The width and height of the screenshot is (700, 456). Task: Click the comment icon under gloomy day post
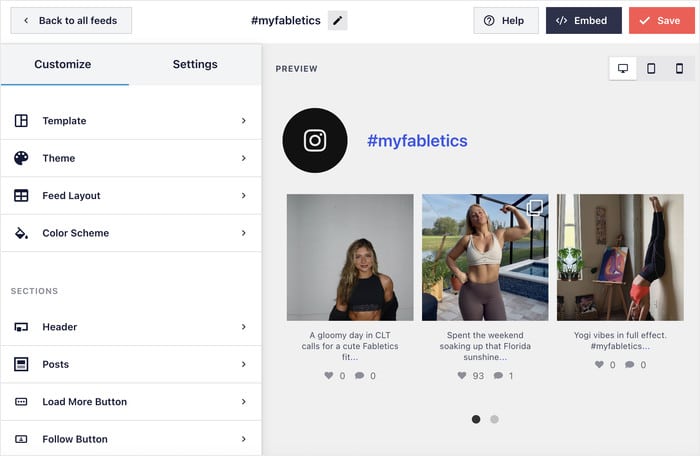click(x=359, y=376)
